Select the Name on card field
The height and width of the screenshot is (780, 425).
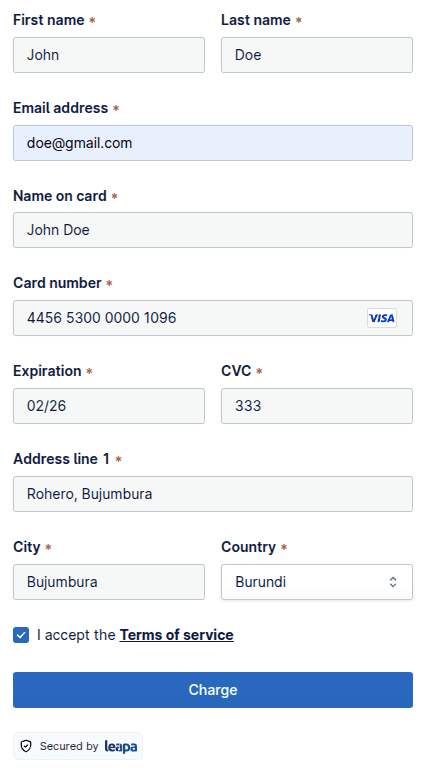[x=213, y=230]
